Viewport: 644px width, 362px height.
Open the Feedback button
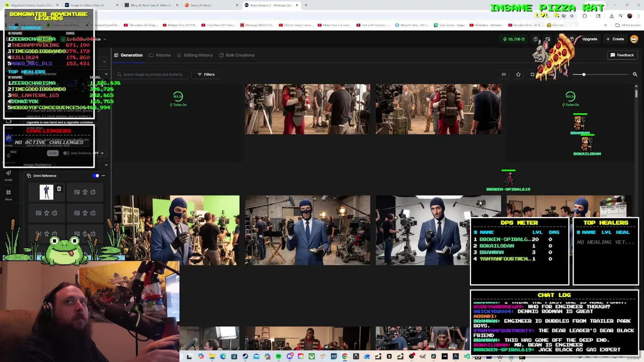(622, 55)
